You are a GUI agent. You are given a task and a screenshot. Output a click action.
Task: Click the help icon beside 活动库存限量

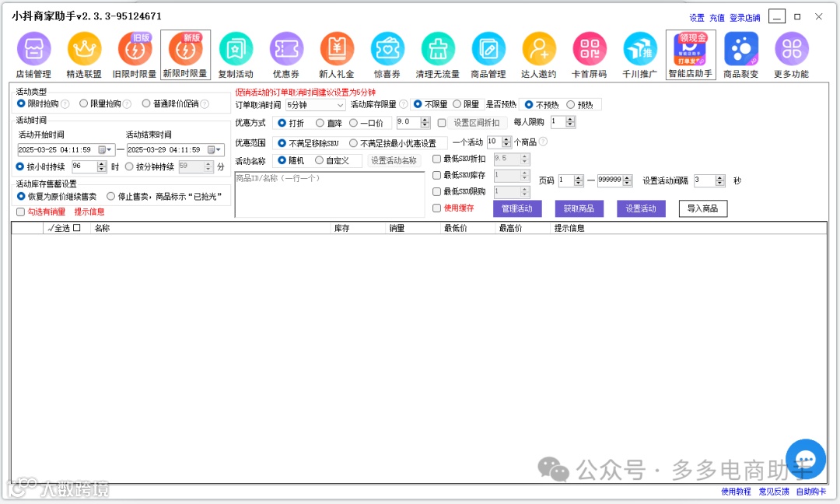[403, 104]
